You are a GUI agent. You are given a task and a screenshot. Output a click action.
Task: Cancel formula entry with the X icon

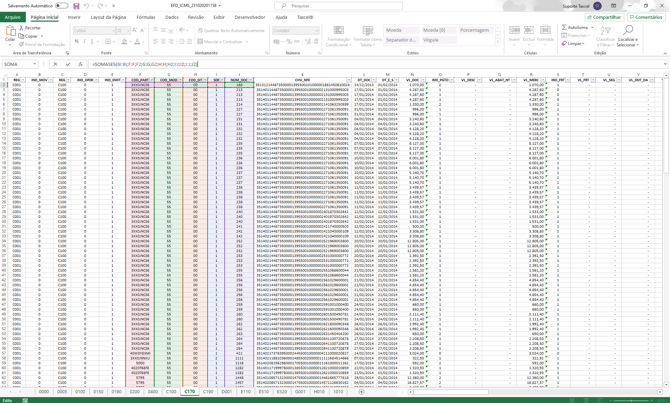(56, 64)
